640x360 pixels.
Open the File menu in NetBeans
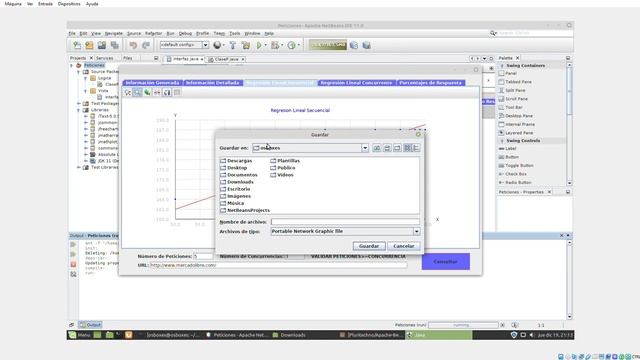click(72, 33)
